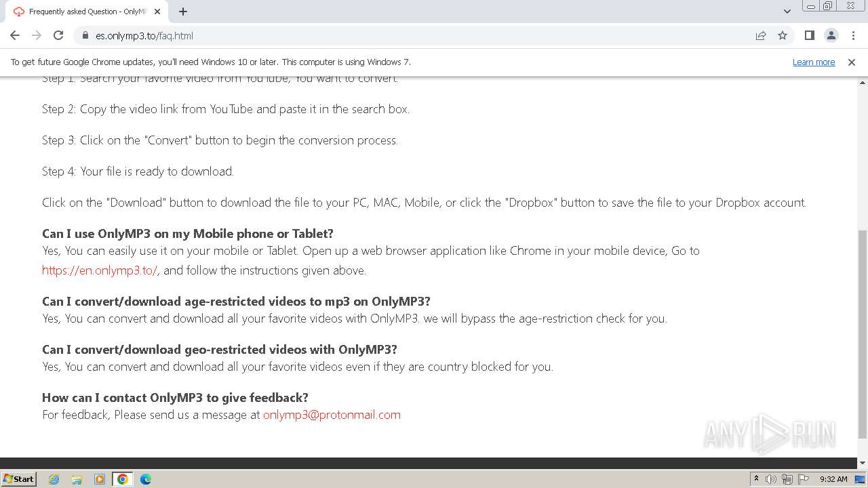868x488 pixels.
Task: Launch Internet Explorer from taskbar
Action: tap(54, 479)
